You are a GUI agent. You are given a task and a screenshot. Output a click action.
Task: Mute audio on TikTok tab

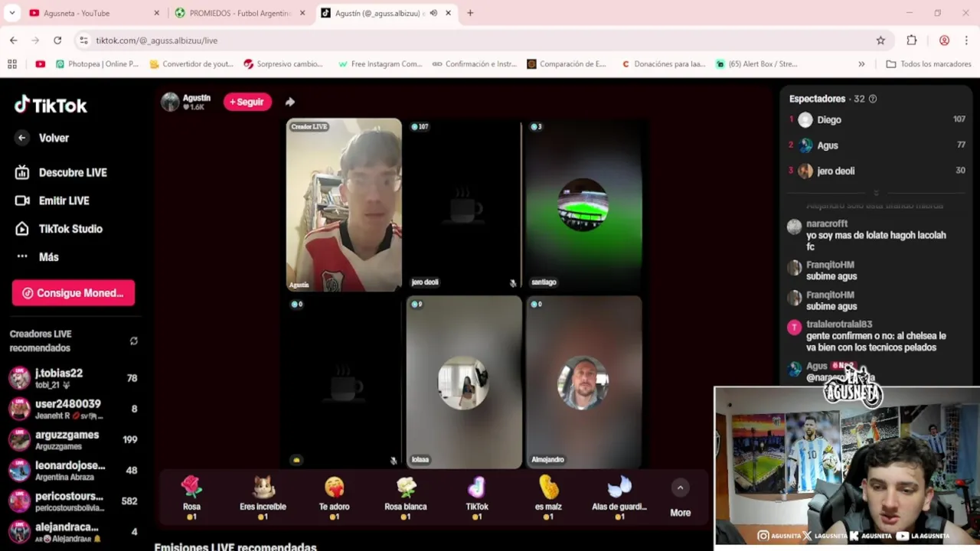coord(433,13)
